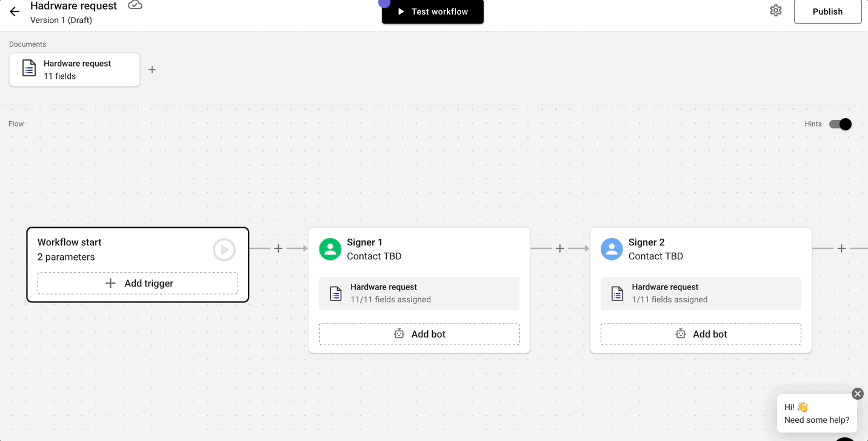This screenshot has width=868, height=441.
Task: Add trigger to Workflow start
Action: (138, 283)
